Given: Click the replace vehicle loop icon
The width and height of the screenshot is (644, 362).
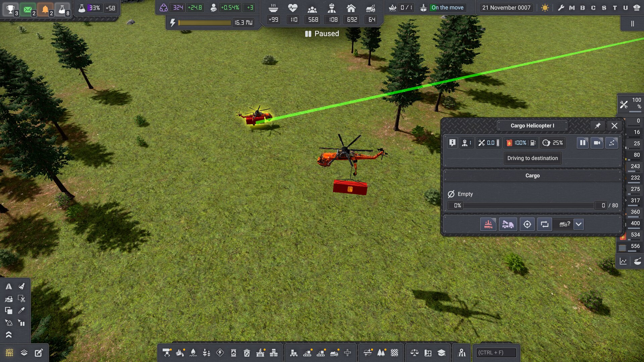Looking at the screenshot, I should [544, 224].
